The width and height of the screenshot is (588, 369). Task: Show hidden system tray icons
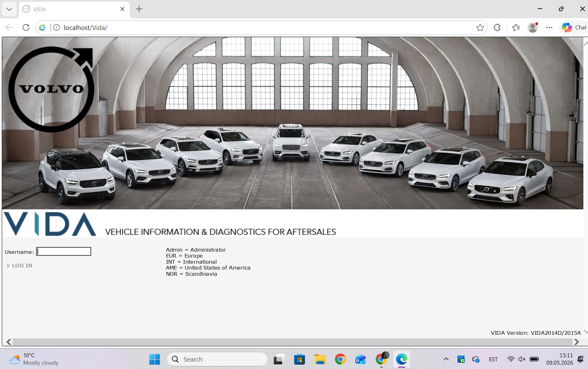tap(446, 359)
